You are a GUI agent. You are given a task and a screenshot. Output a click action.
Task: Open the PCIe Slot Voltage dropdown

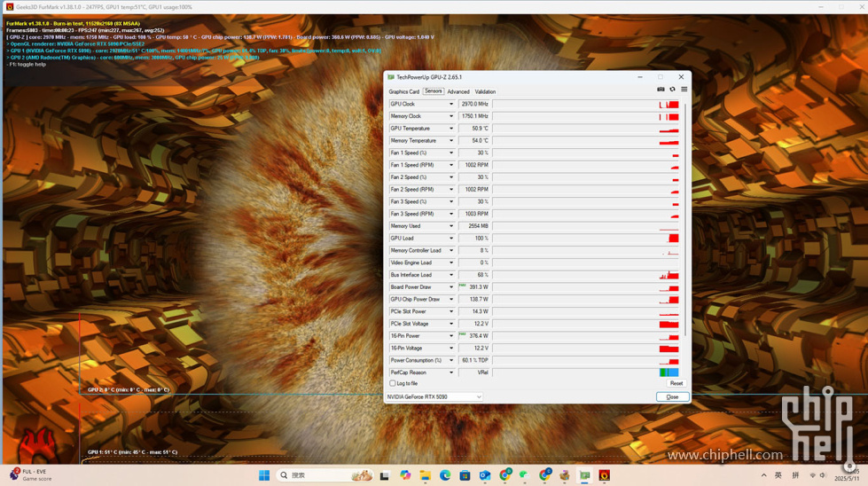click(x=450, y=324)
